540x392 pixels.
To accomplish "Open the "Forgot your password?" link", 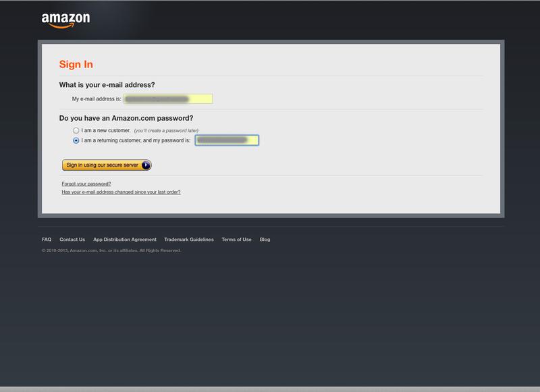I will click(86, 184).
